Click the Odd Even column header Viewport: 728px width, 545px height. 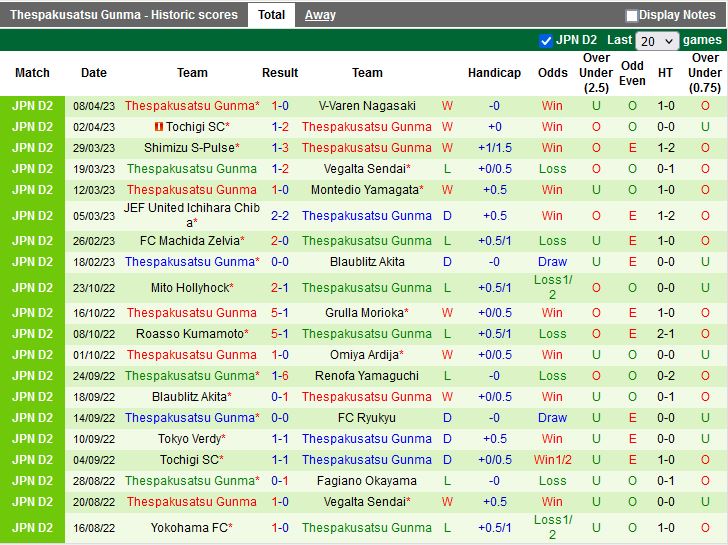(x=632, y=73)
